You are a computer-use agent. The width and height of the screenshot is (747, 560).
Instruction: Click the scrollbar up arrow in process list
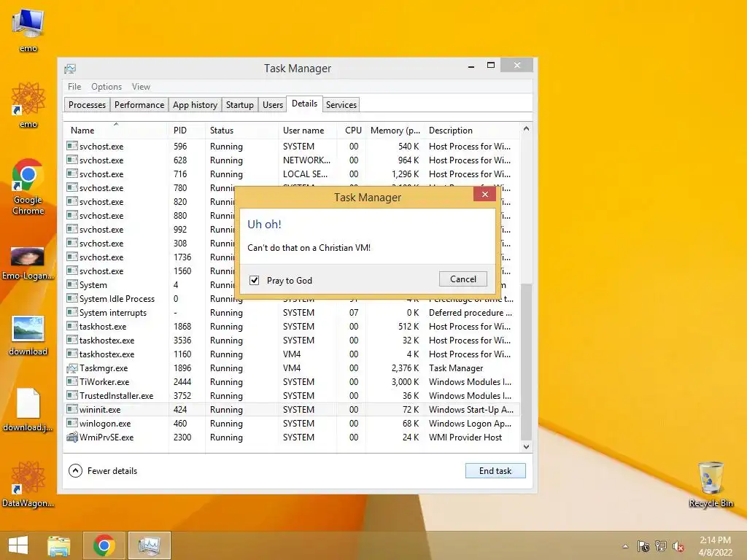(x=526, y=128)
